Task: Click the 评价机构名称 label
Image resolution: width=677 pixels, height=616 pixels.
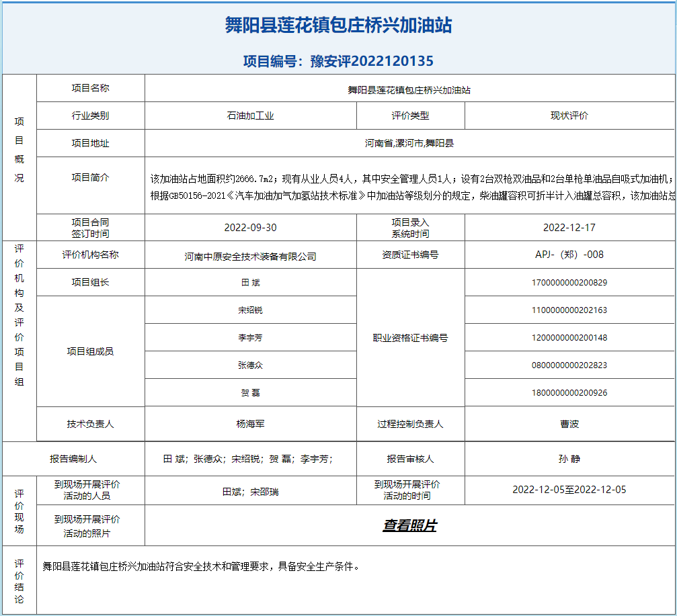Action: tap(90, 255)
